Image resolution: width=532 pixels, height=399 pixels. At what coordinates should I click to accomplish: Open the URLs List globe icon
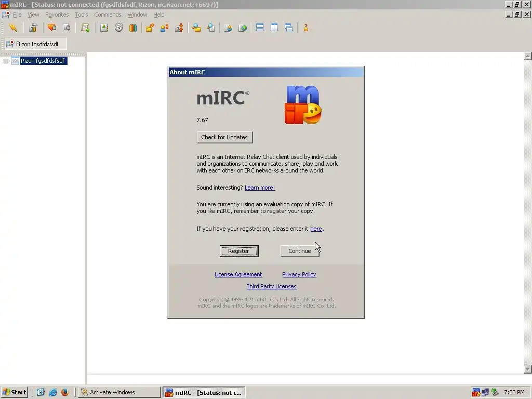click(243, 28)
